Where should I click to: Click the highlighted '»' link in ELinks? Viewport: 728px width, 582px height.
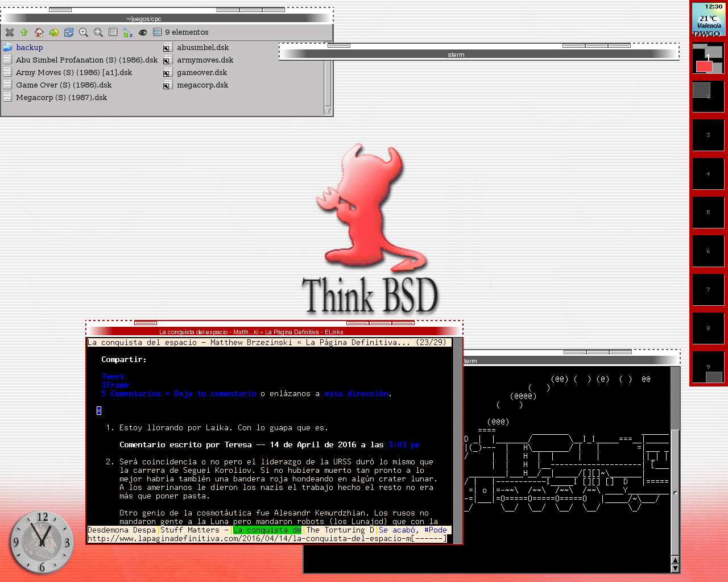(99, 411)
